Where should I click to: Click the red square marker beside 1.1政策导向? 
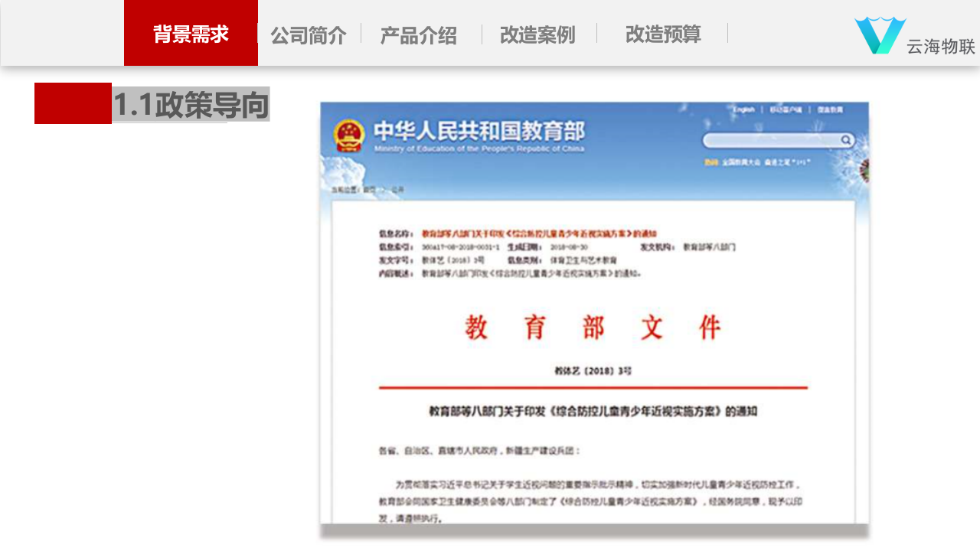(x=71, y=103)
